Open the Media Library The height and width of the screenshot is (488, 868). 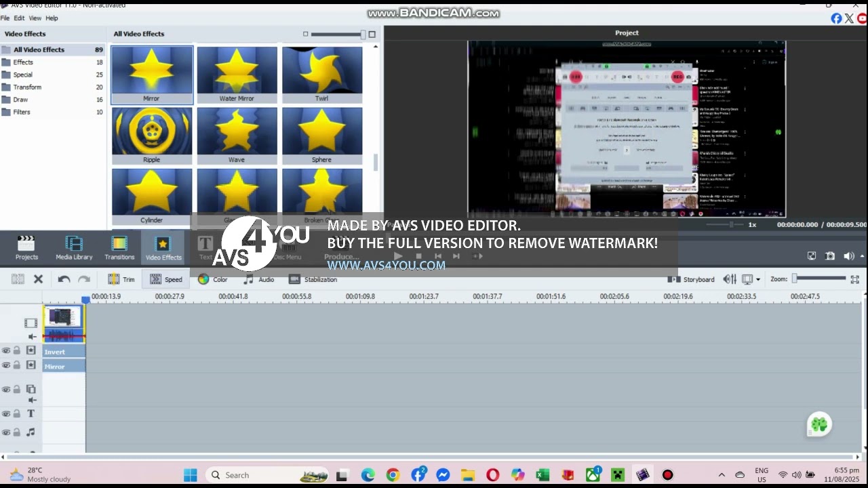click(x=74, y=248)
